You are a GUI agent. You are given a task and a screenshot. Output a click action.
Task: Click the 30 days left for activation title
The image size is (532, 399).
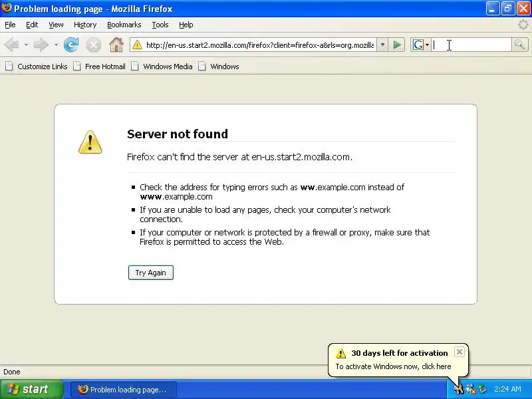(400, 353)
